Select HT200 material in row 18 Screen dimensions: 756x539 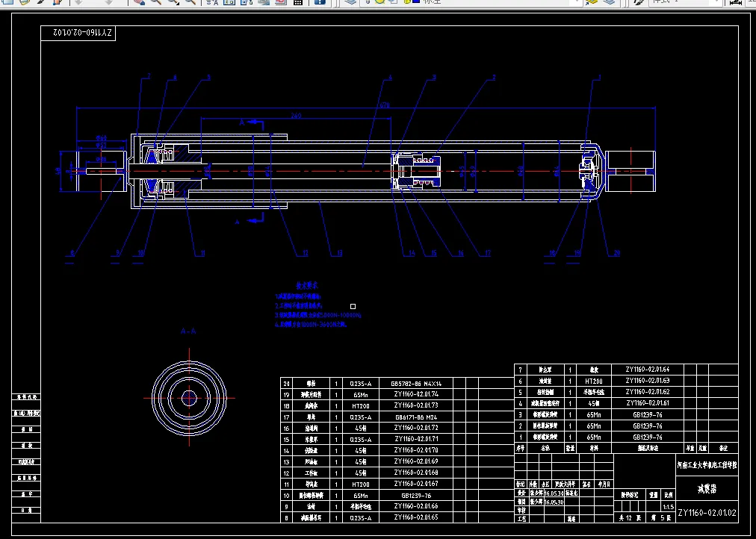coord(361,406)
